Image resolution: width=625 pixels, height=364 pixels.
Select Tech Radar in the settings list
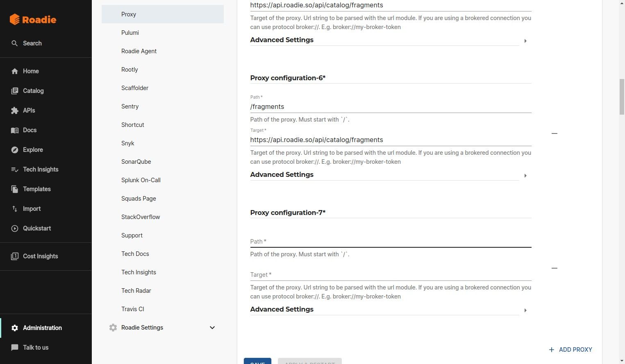[x=136, y=291]
